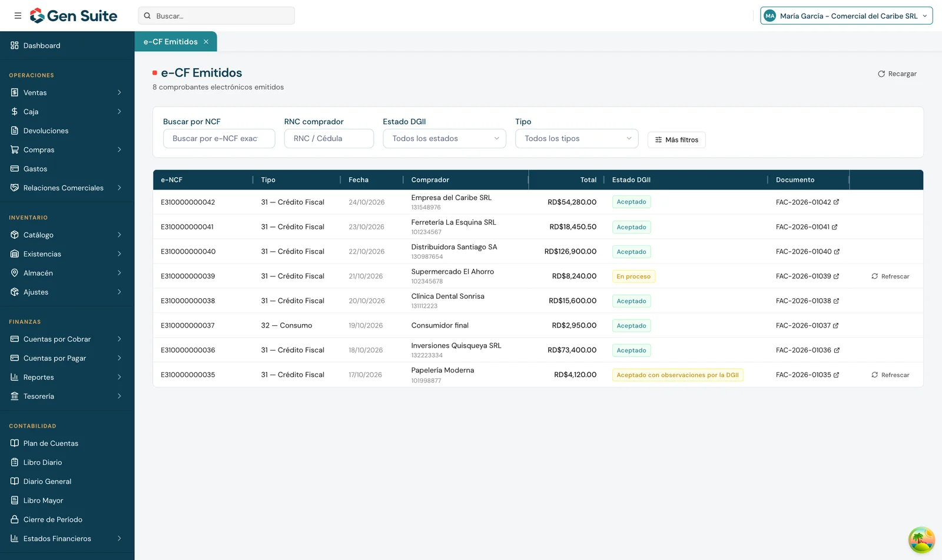Click the Buscar por NCF field
The width and height of the screenshot is (942, 560).
pos(219,138)
